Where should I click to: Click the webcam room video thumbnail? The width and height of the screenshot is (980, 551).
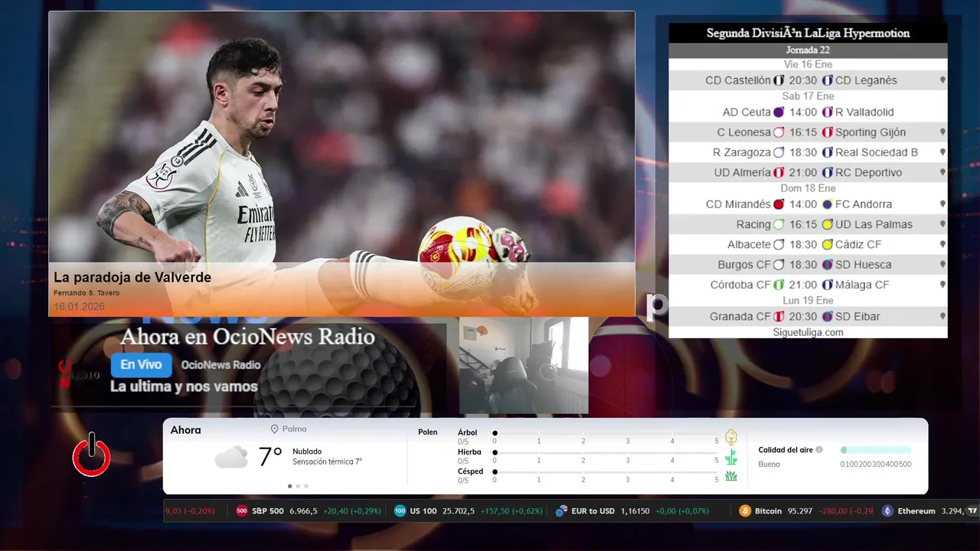tap(524, 366)
